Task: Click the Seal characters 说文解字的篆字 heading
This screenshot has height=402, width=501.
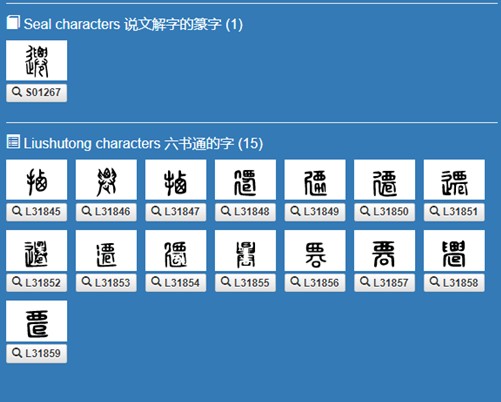Action: click(133, 24)
